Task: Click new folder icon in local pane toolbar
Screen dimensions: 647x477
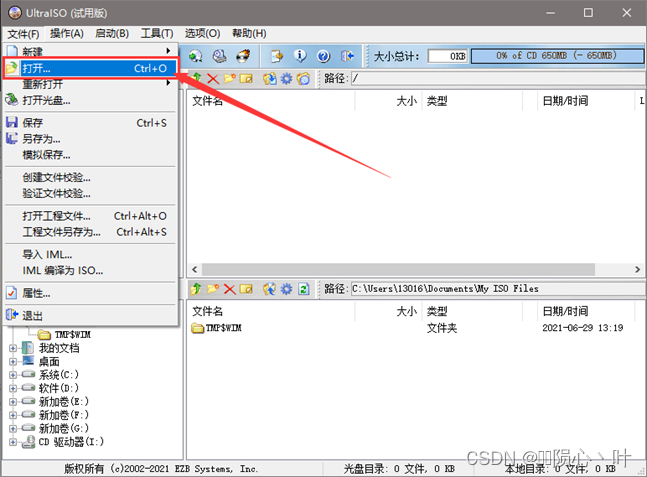Action: pyautogui.click(x=213, y=289)
